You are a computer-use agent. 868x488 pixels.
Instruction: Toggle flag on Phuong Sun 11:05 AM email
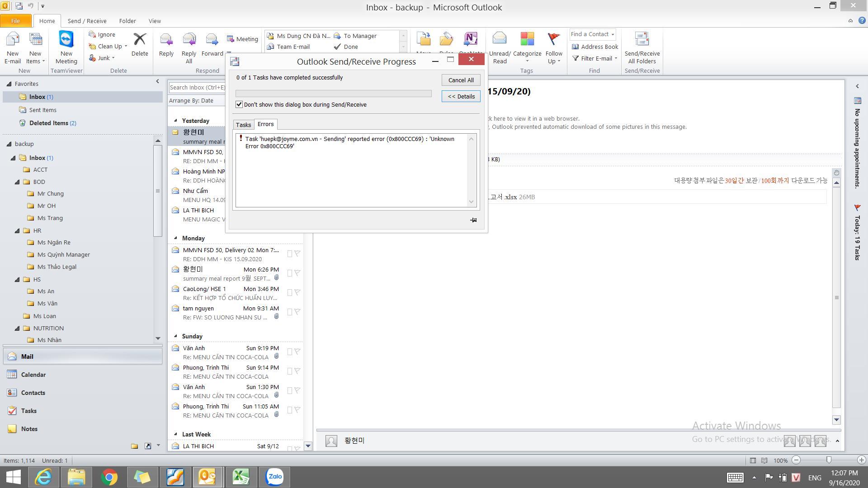coord(297,410)
